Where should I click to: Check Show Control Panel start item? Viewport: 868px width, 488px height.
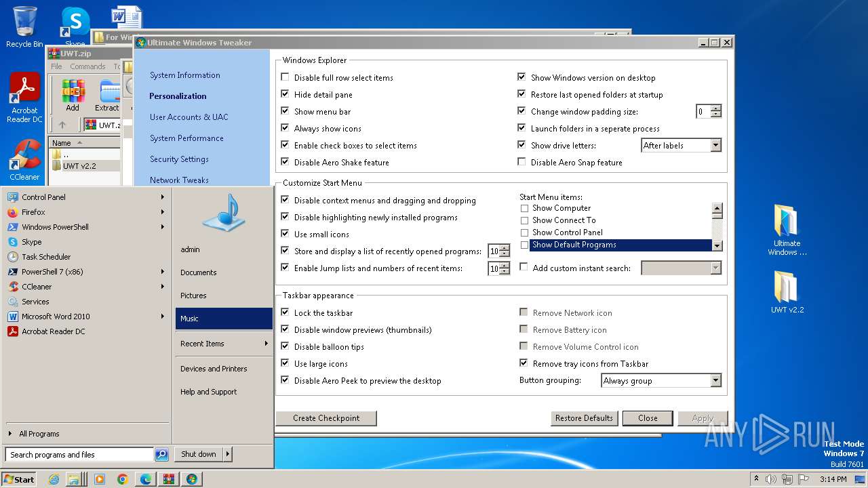pos(524,232)
